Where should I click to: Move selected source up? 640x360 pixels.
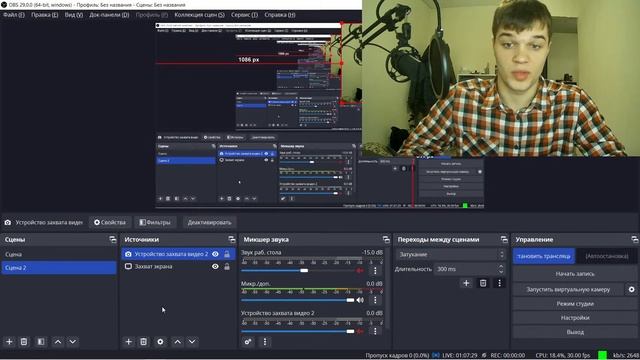178,342
